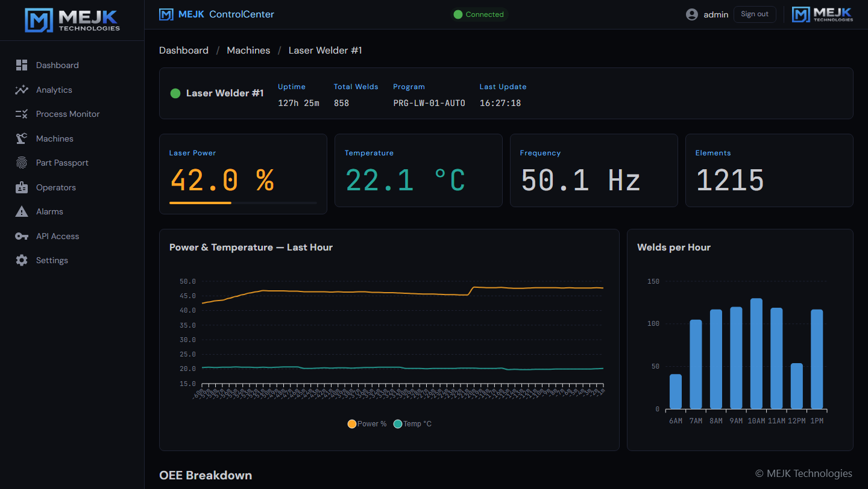
Task: Click the Program value PRG-LW-01-AUTO
Action: coord(429,103)
